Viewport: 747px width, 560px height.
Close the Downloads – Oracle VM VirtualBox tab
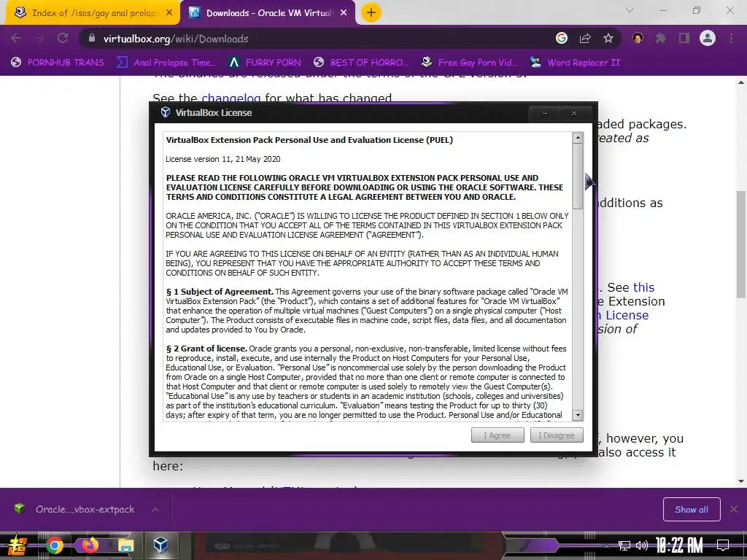(x=344, y=13)
